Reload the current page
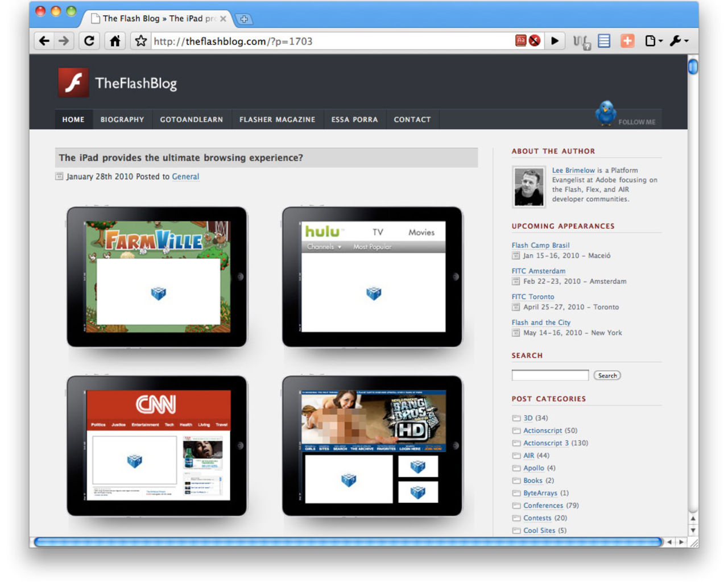728x588 pixels. coord(89,41)
